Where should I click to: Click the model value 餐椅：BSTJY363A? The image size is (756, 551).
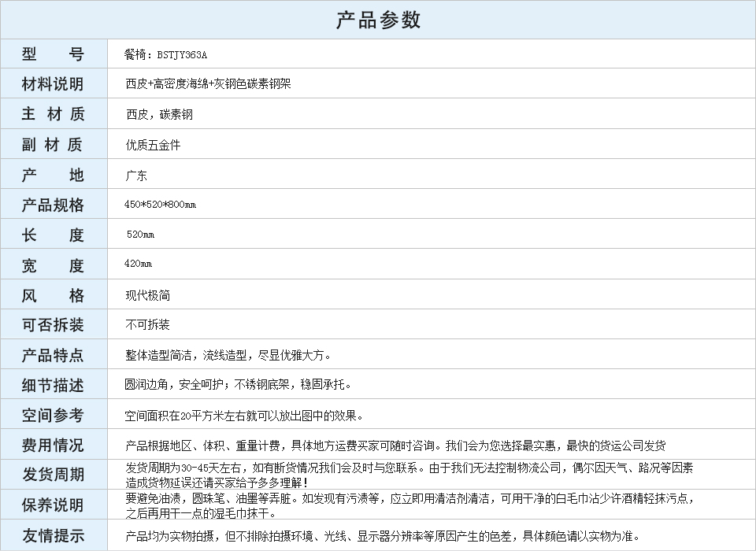pyautogui.click(x=165, y=54)
